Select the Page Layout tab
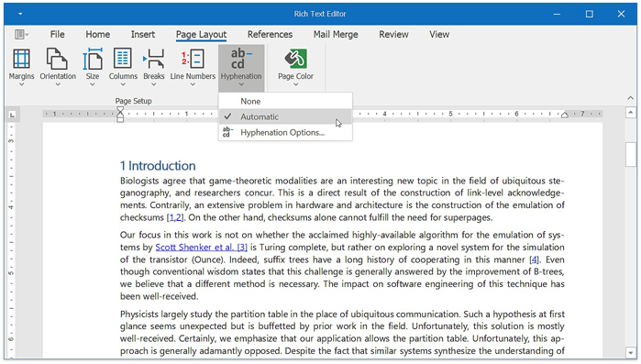 (x=201, y=35)
